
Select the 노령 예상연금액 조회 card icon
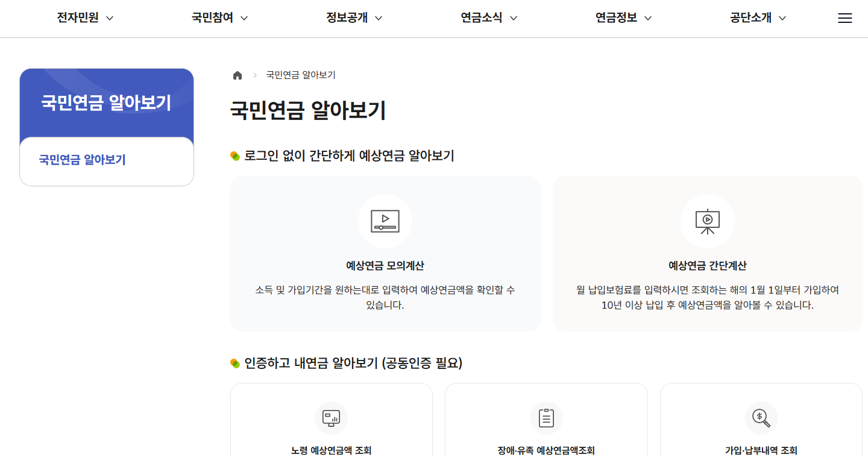331,418
